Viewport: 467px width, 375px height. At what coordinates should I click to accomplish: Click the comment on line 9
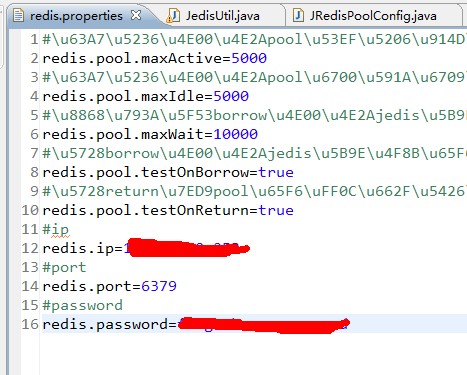[254, 191]
